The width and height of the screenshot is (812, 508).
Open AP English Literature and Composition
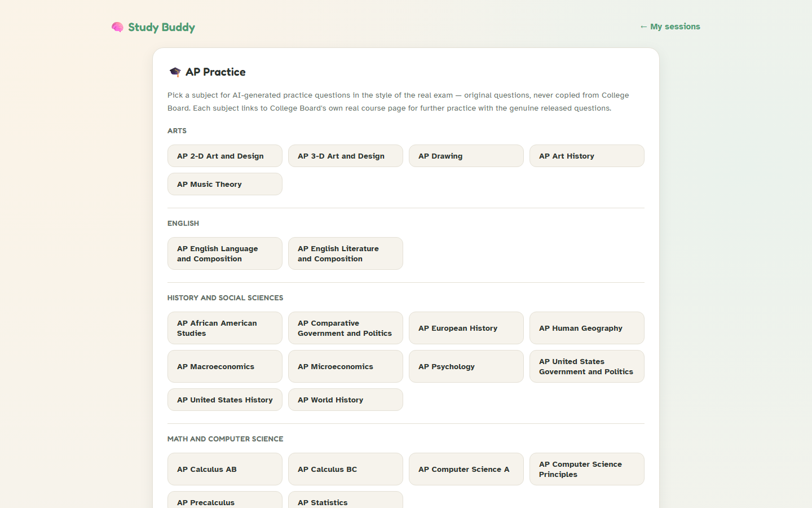pos(346,253)
